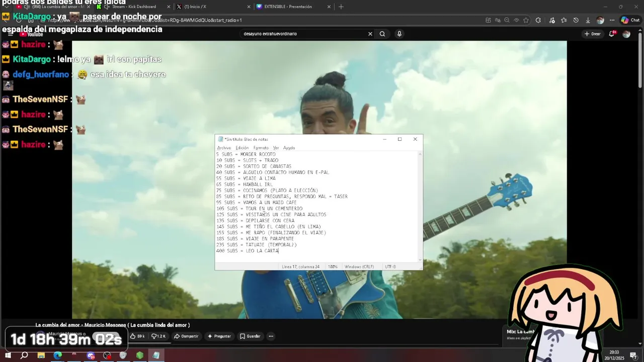Open the browser favorites list
This screenshot has width=644, height=362.
tap(563, 20)
